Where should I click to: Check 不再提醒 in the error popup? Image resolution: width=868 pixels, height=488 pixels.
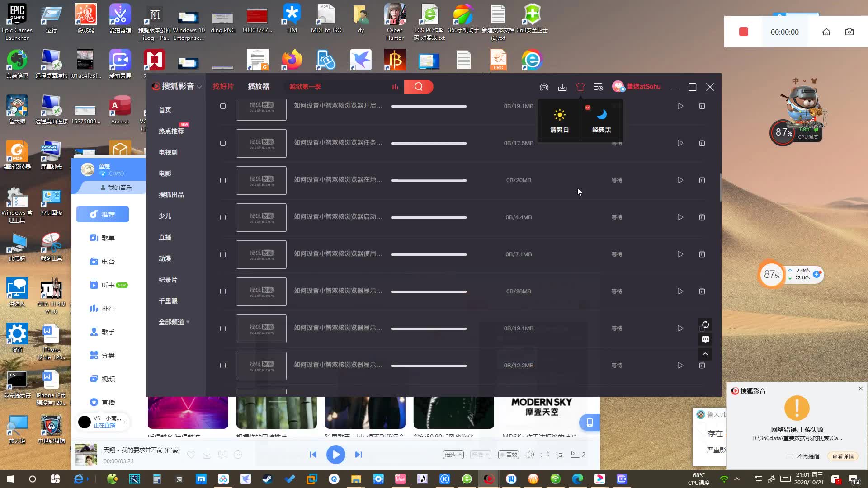(790, 456)
